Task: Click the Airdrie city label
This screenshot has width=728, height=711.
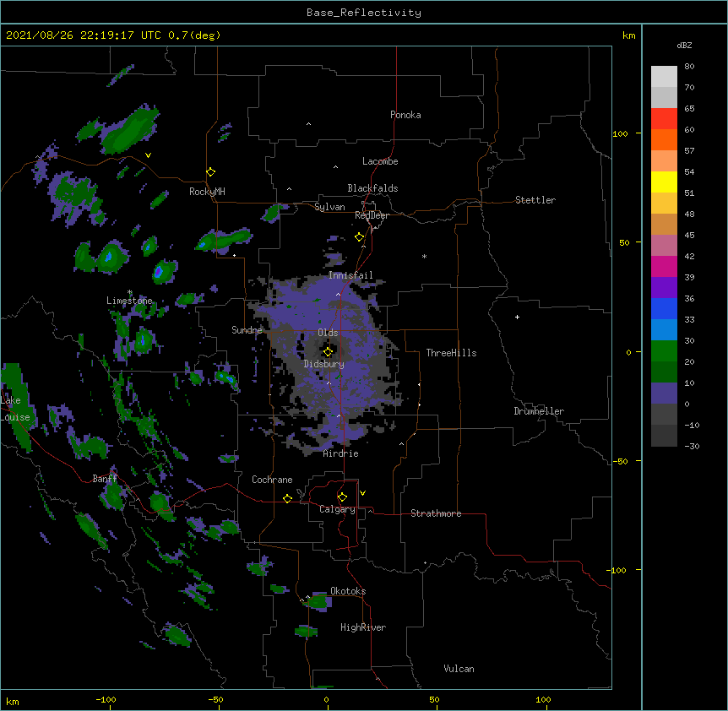Action: point(340,453)
